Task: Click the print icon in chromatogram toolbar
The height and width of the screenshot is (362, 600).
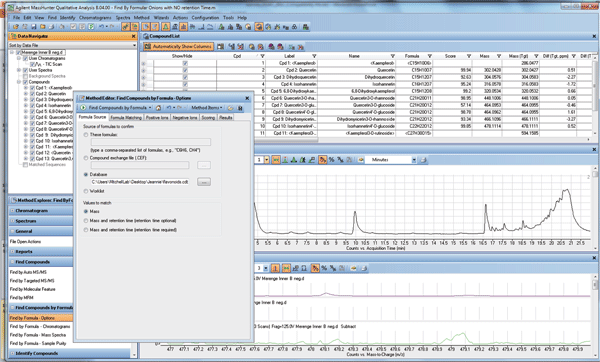Action: click(423, 160)
